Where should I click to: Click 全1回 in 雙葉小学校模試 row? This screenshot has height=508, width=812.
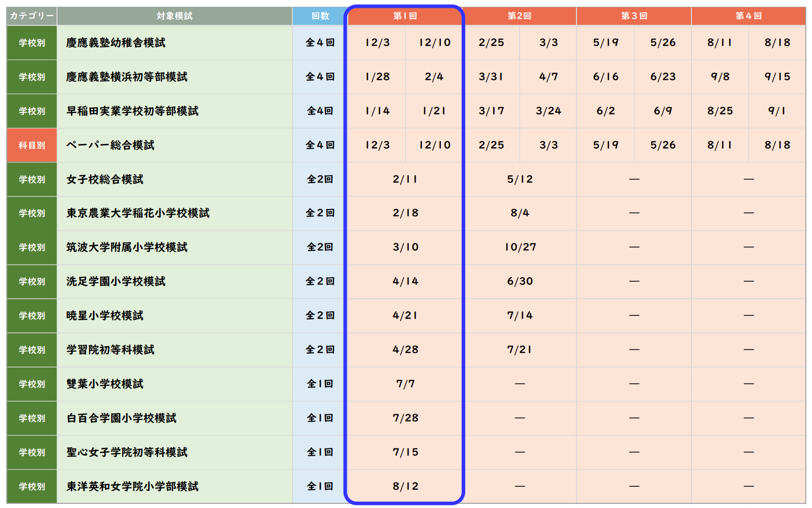click(320, 384)
